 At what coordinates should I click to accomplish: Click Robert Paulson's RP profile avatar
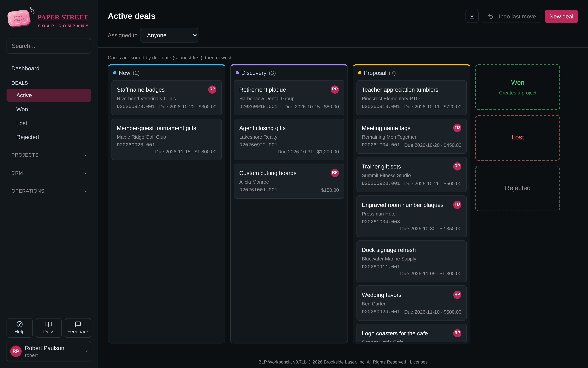tap(16, 351)
